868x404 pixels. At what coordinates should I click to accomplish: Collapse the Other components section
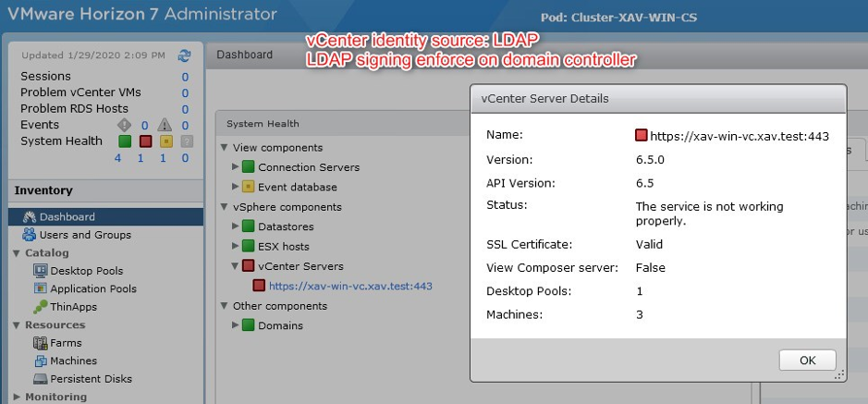tap(225, 306)
